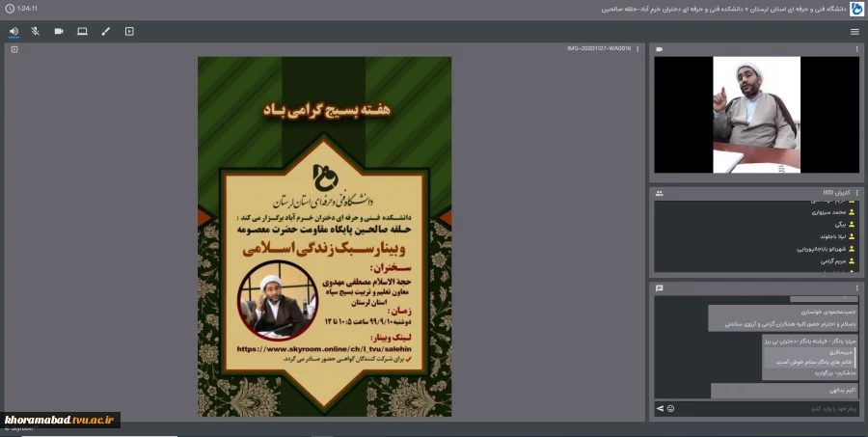Click the Skyroom logo at top right
Viewport: 868px width, 437px height.
(859, 9)
